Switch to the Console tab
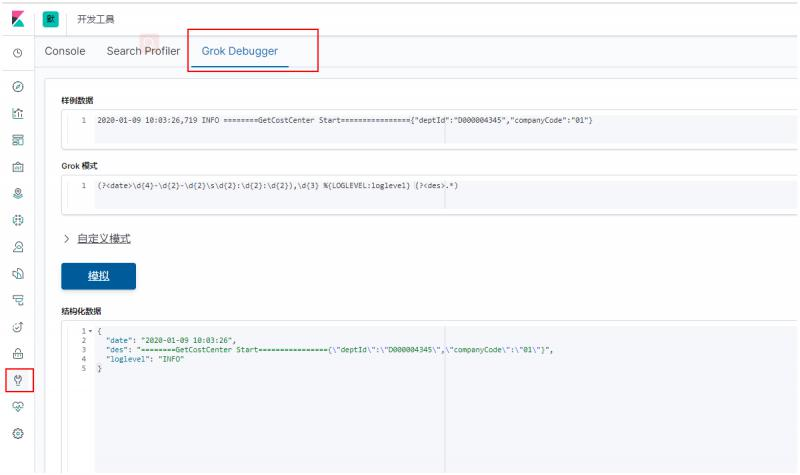 [65, 51]
